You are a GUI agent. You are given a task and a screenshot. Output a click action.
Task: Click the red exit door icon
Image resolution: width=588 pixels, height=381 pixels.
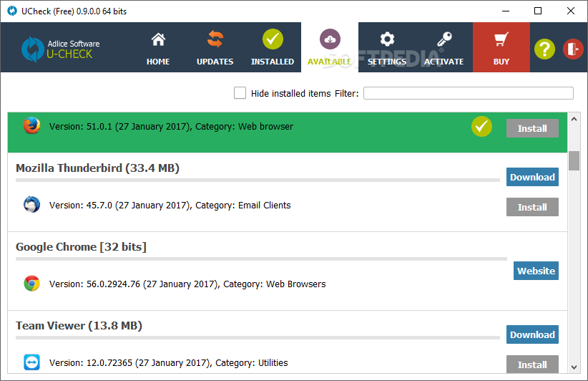point(573,49)
